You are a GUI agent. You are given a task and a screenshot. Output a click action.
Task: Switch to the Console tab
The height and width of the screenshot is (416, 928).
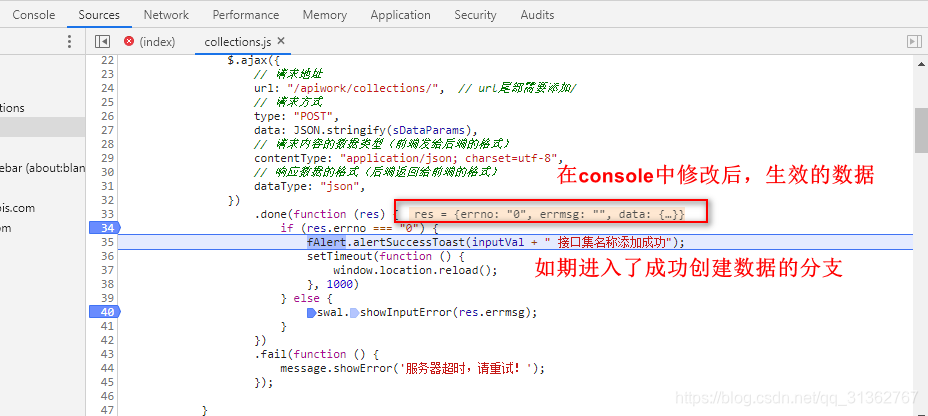34,15
